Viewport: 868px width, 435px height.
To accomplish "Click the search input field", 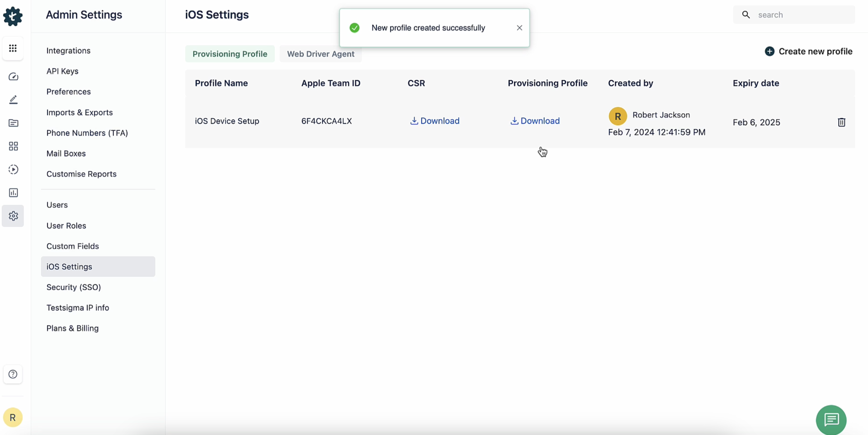I will [x=794, y=14].
